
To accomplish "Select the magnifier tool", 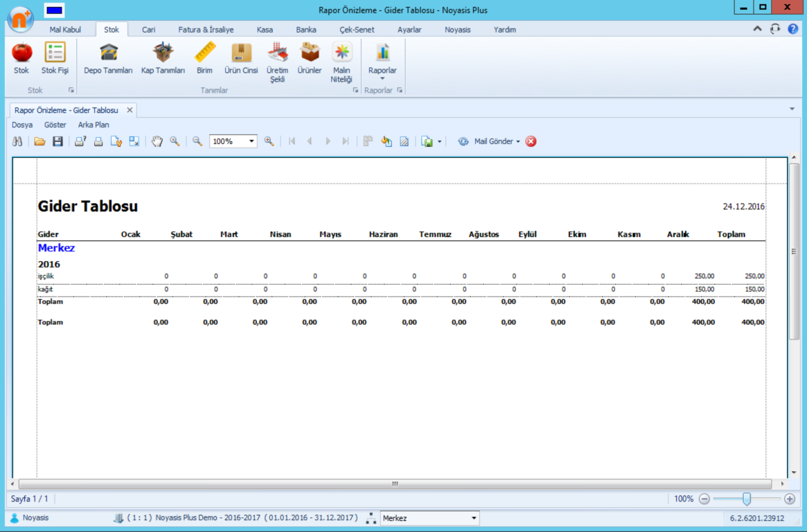I will [x=175, y=141].
